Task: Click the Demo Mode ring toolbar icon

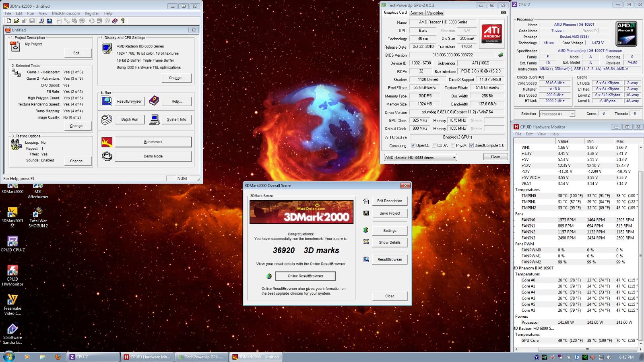Action: tap(92, 21)
